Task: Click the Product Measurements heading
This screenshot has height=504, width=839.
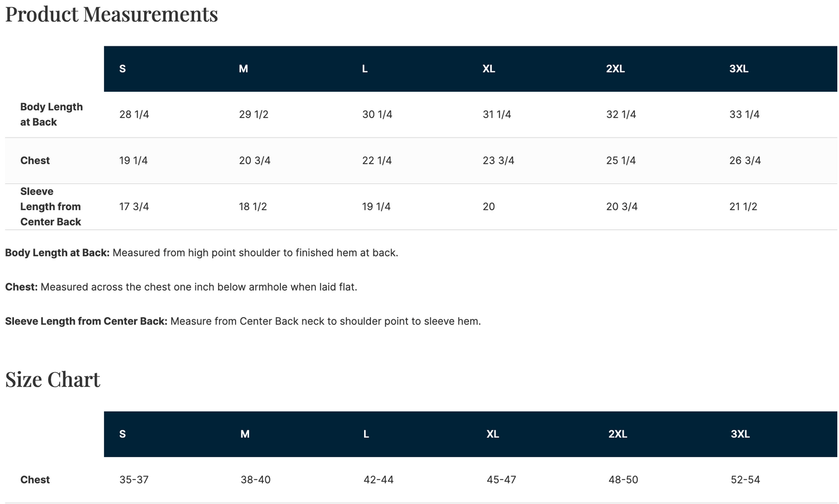Action: [111, 14]
